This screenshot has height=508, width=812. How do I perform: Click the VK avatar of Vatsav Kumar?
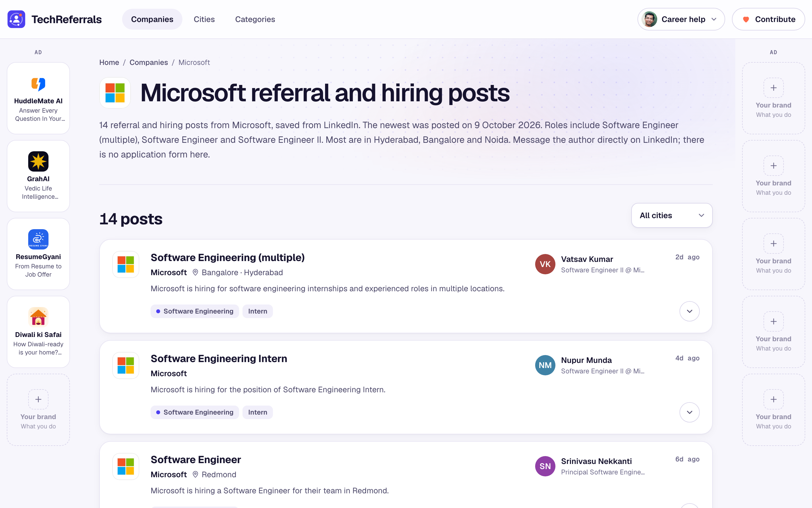(x=545, y=264)
